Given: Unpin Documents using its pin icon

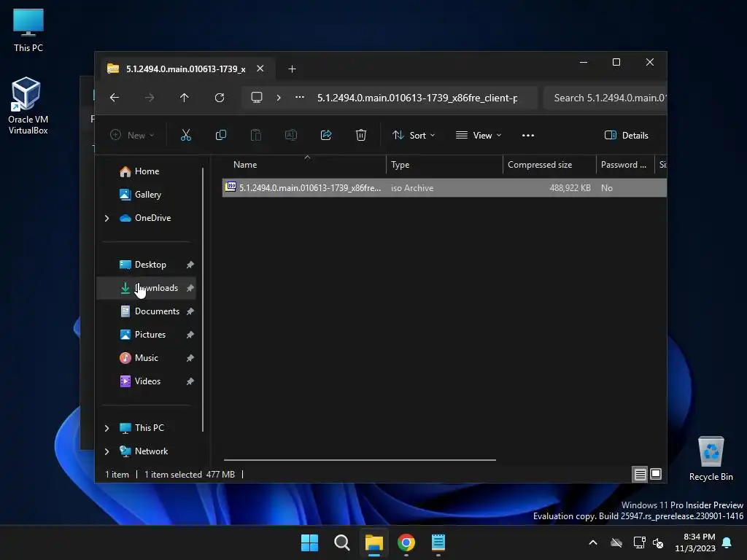Looking at the screenshot, I should (x=190, y=311).
